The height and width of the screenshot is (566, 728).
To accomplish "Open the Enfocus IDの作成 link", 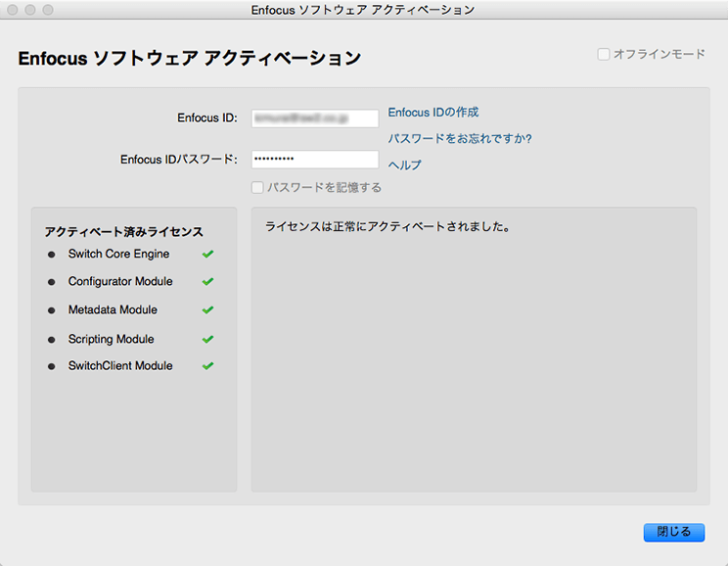I will click(433, 113).
